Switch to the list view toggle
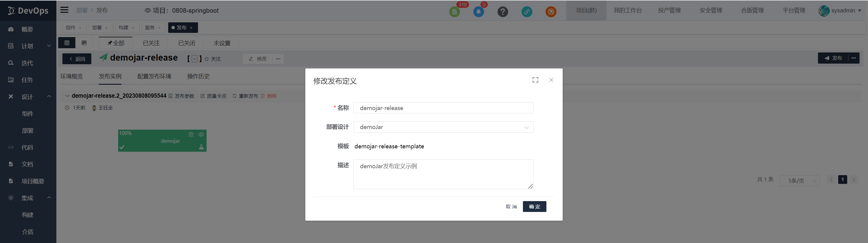Viewport: 868px width, 243px height. click(67, 43)
